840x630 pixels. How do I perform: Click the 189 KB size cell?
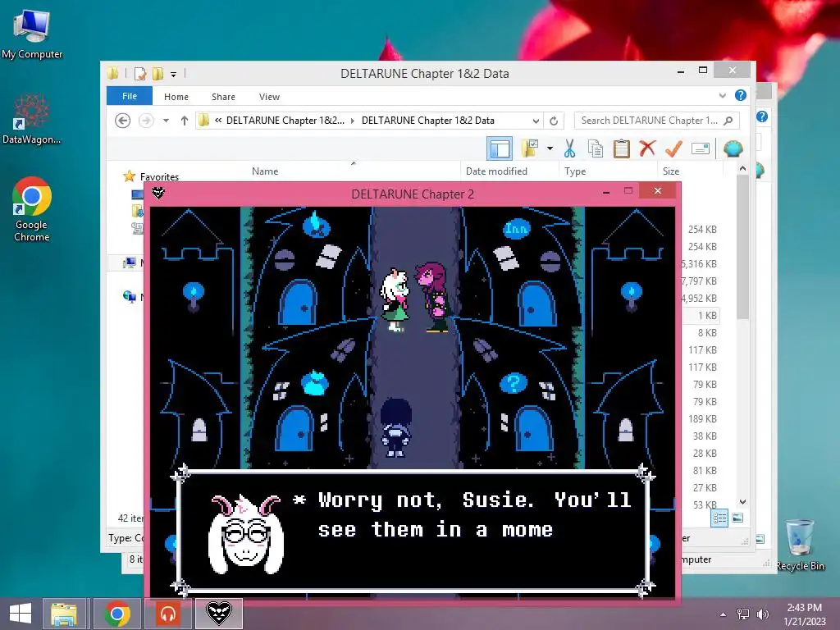(702, 418)
